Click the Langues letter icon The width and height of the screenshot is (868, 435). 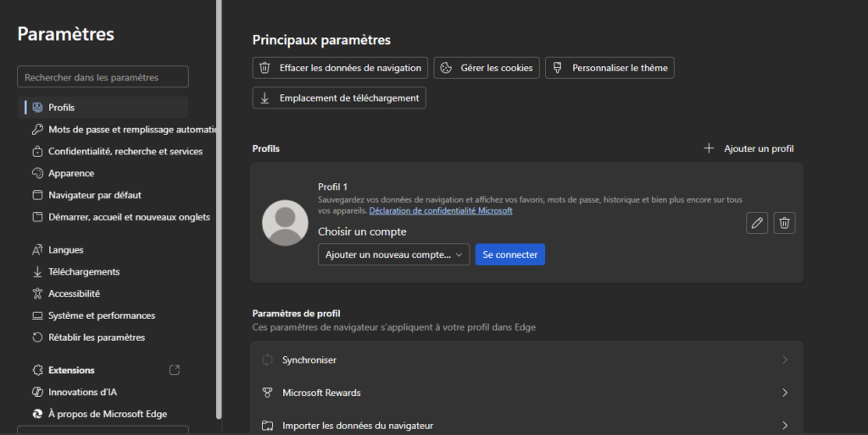37,249
